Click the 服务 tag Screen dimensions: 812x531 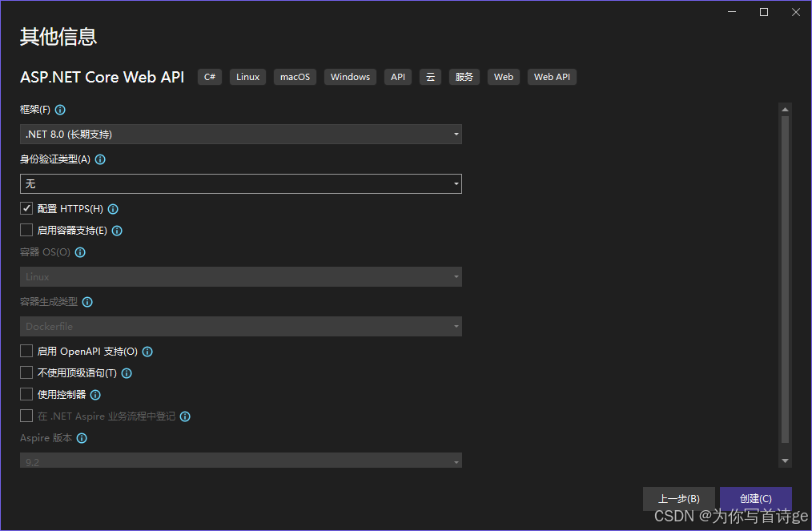pos(464,77)
